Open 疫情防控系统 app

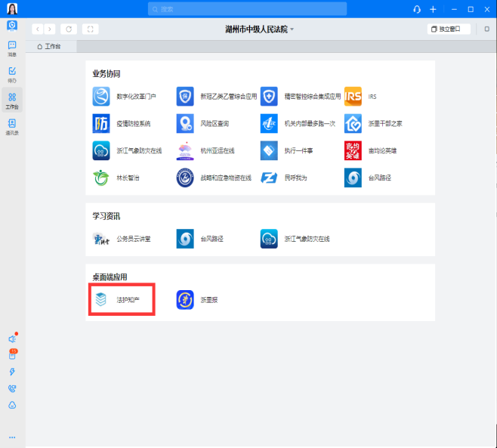(122, 123)
